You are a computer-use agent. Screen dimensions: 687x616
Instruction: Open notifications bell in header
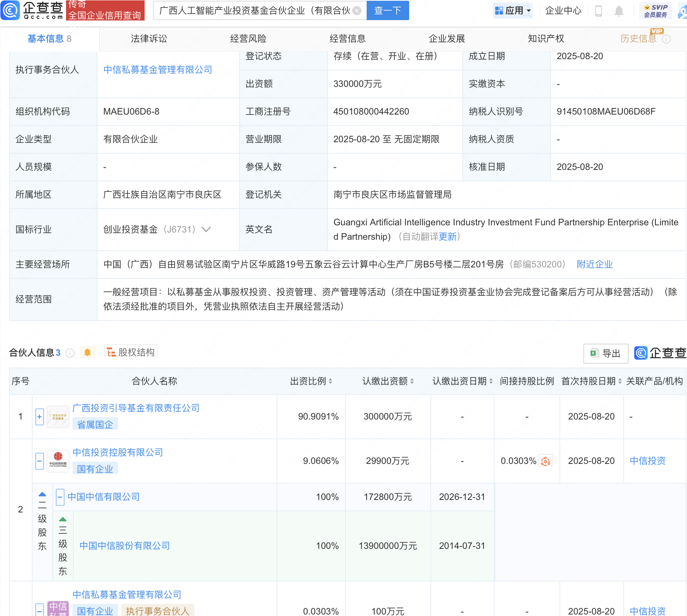click(619, 11)
